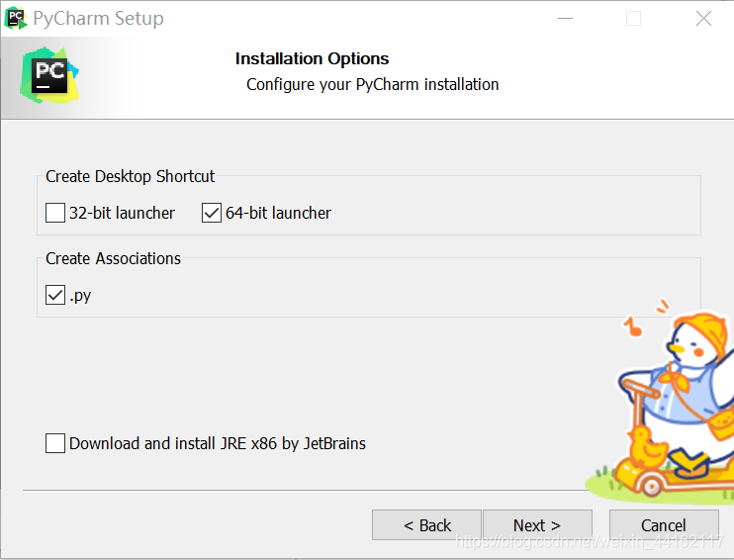Image resolution: width=734 pixels, height=560 pixels.
Task: Click the Configure your PyCharm installation subtitle
Action: point(372,84)
